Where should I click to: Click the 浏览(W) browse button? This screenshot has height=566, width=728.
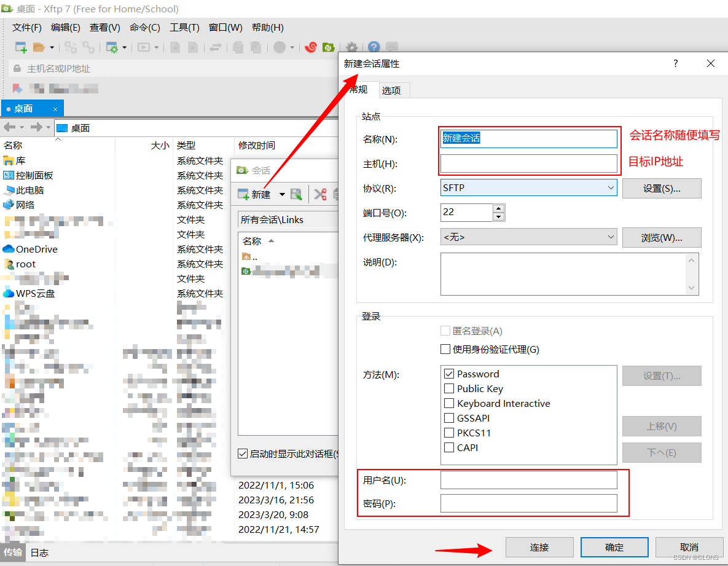click(662, 237)
